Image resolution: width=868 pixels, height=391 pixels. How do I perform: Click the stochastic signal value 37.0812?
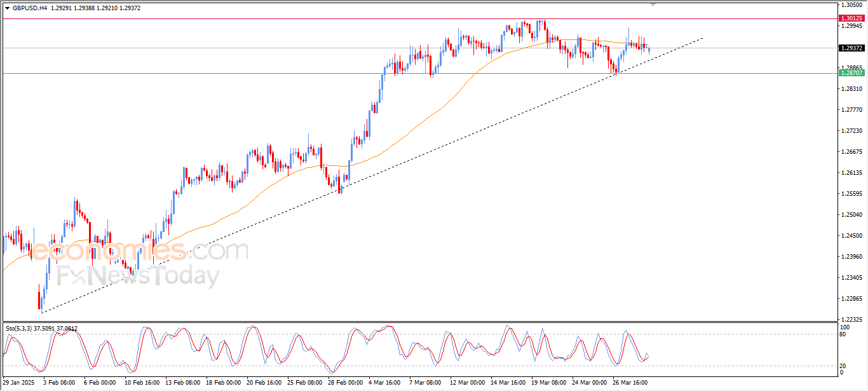pos(67,328)
